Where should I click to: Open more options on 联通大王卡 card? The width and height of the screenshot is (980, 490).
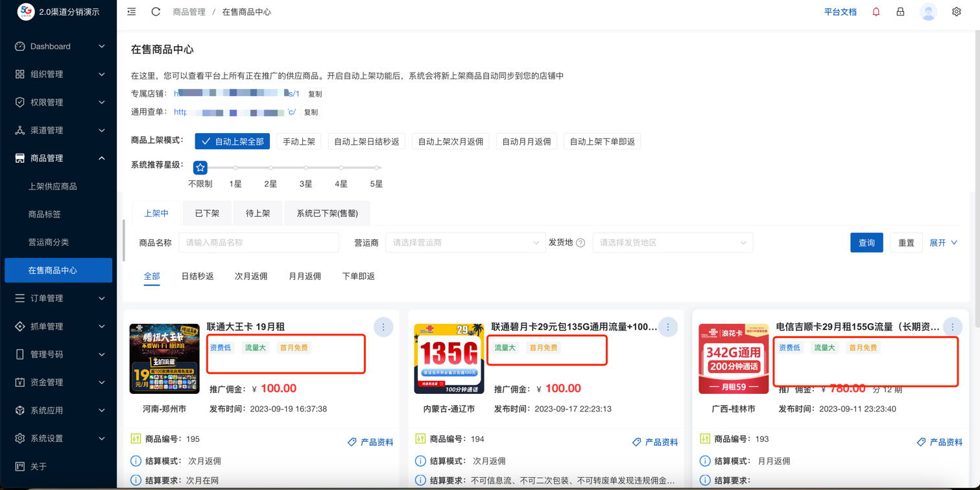tap(383, 327)
